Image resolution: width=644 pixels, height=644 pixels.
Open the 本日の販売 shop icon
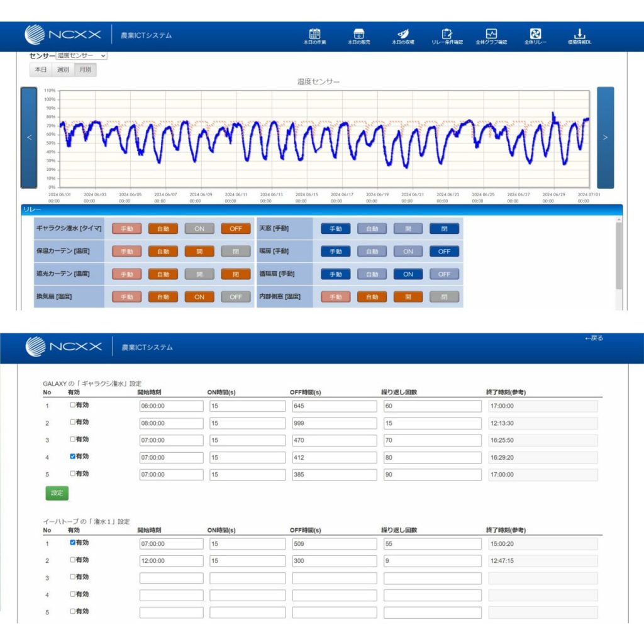pos(358,35)
